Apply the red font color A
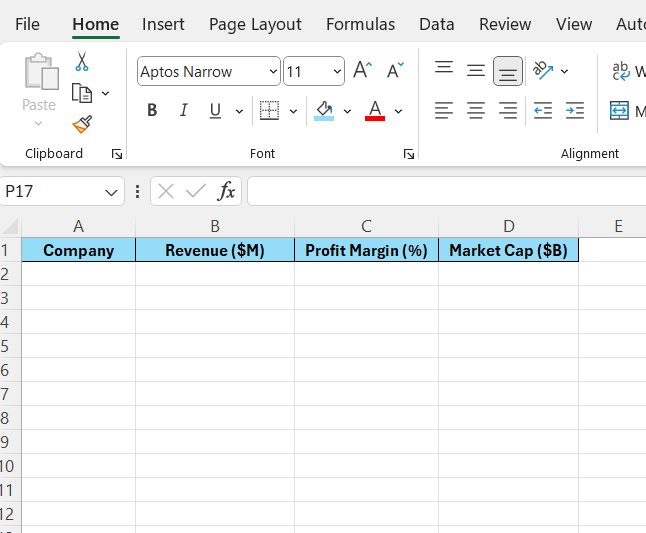Image resolution: width=646 pixels, height=533 pixels. [x=374, y=111]
